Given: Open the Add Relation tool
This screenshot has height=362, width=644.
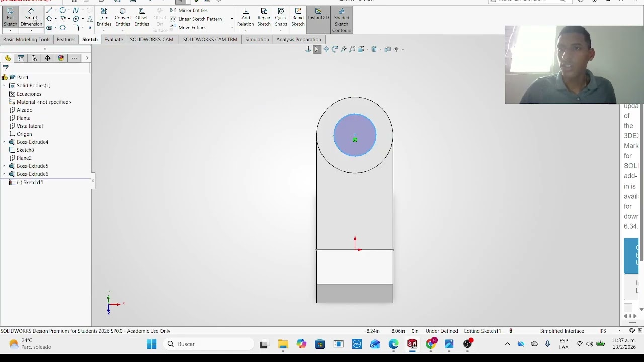Looking at the screenshot, I should [x=246, y=17].
